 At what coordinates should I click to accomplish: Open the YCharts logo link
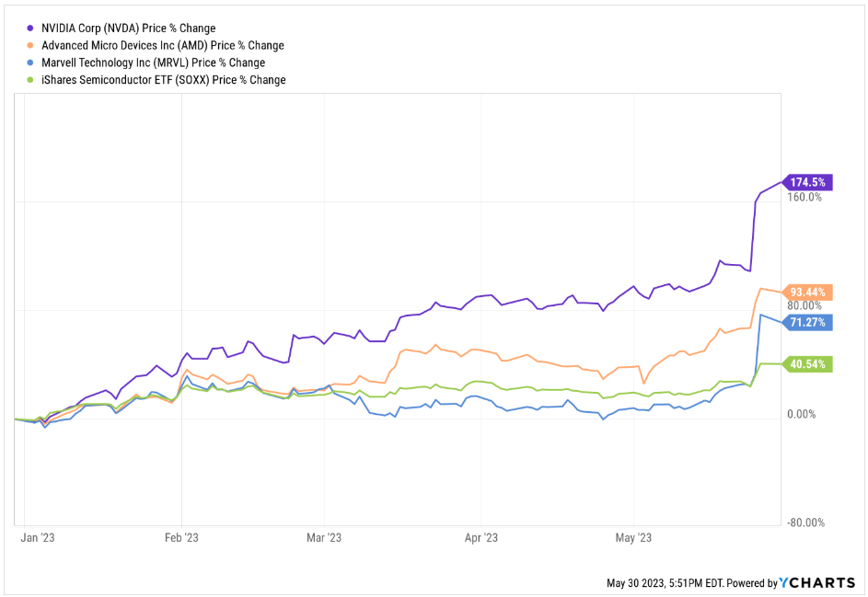pos(816,582)
